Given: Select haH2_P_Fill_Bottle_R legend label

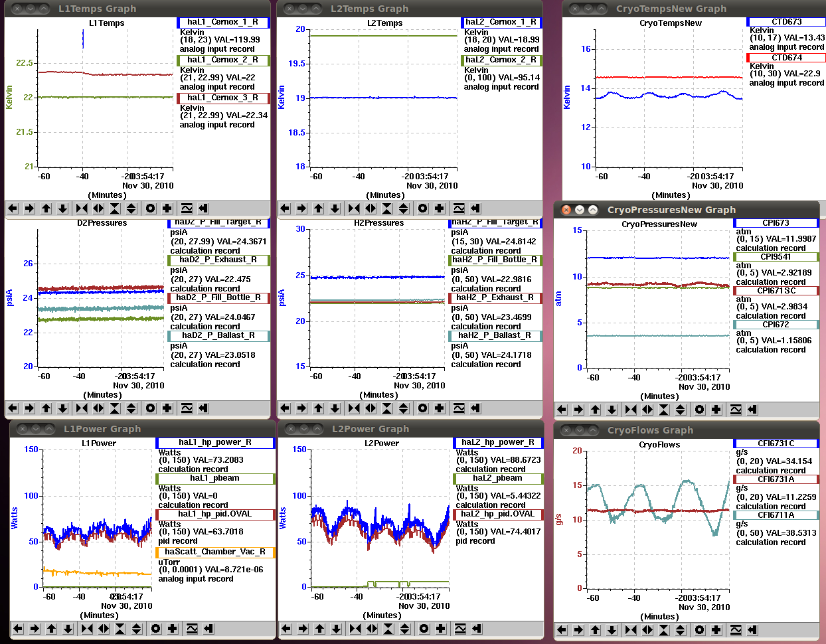Looking at the screenshot, I should [495, 260].
